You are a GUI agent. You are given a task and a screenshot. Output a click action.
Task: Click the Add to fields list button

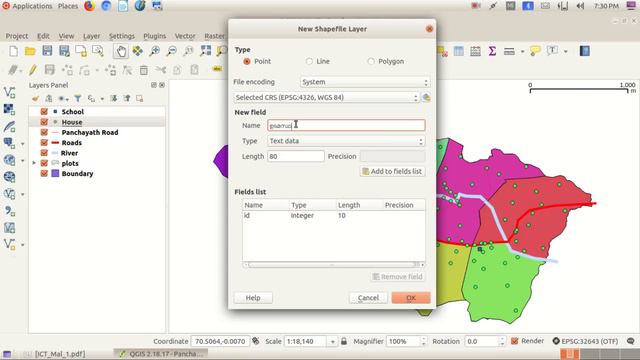coord(392,171)
